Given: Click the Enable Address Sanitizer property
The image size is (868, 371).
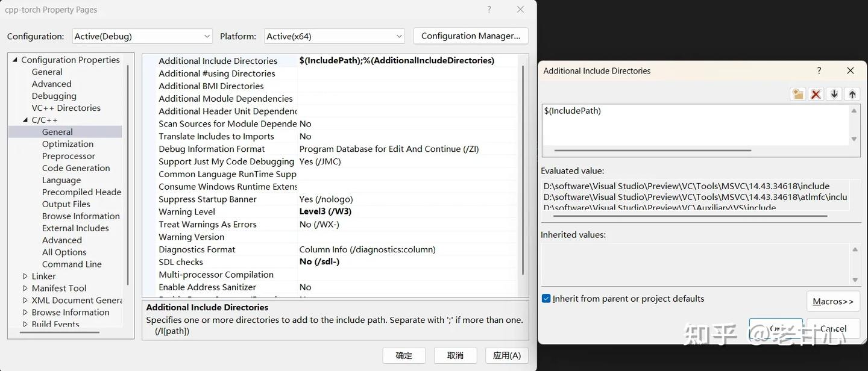Looking at the screenshot, I should [207, 287].
